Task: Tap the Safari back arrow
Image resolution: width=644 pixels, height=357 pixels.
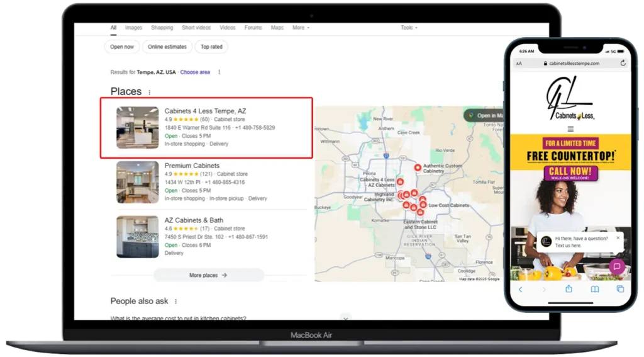Action: pyautogui.click(x=520, y=289)
